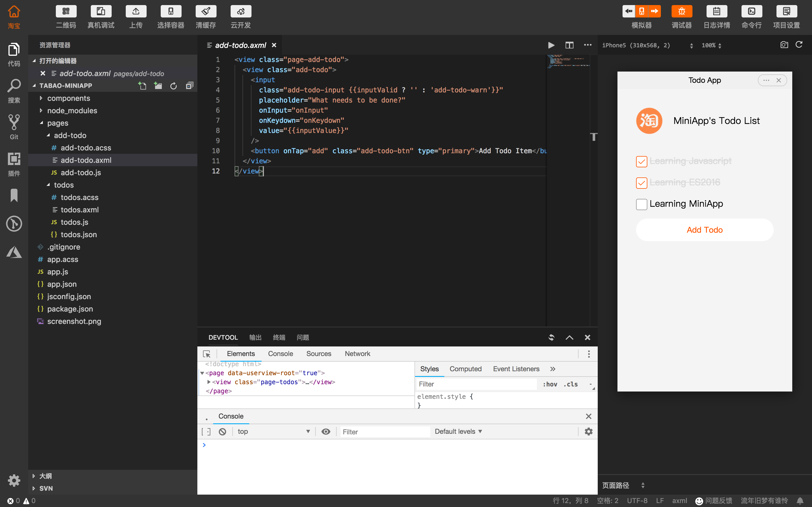This screenshot has height=507, width=812.
Task: Run the preview play button in editor
Action: (x=551, y=45)
